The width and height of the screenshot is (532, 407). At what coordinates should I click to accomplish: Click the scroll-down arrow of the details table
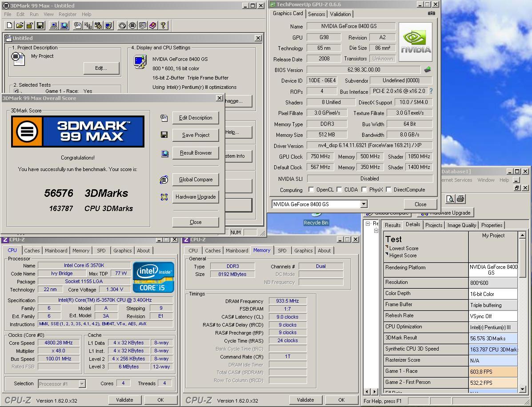point(523,390)
